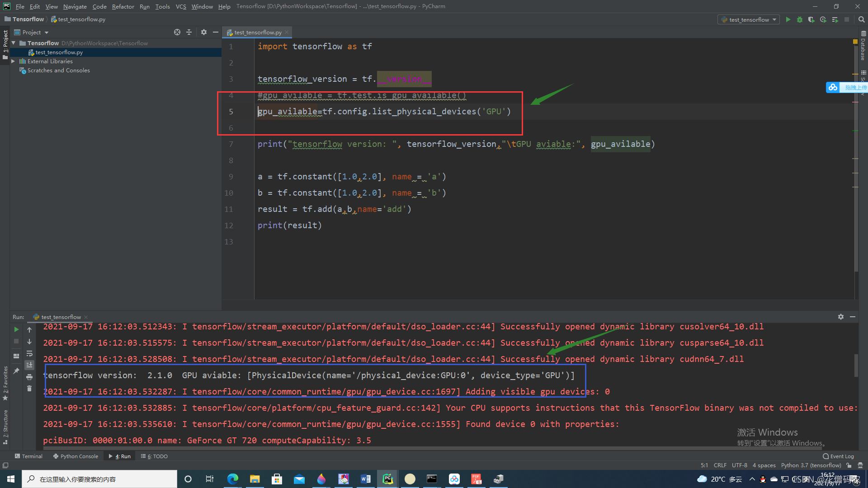Click line 5 input field to edit
868x488 pixels.
[x=384, y=112]
